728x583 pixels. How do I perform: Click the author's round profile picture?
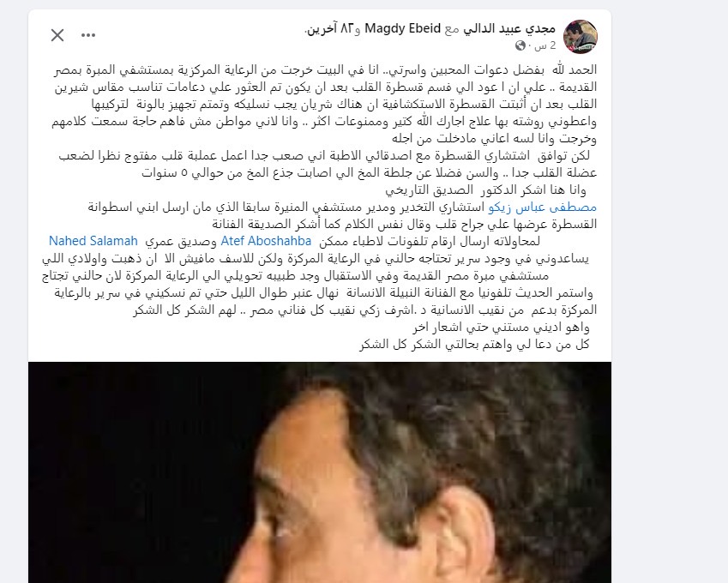581,37
